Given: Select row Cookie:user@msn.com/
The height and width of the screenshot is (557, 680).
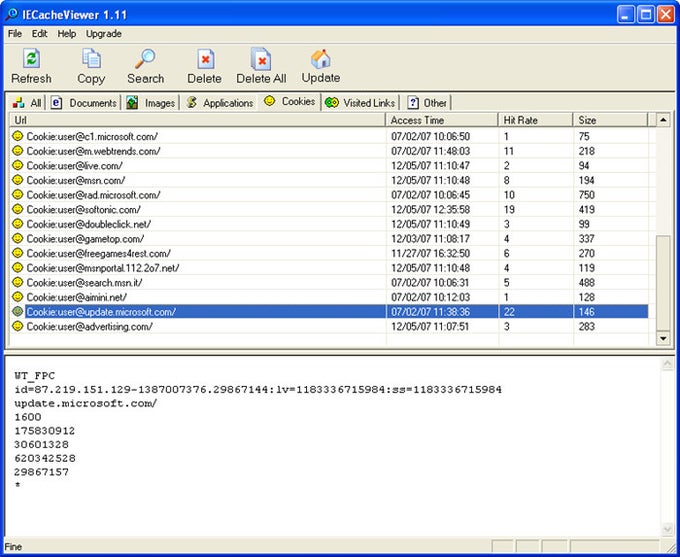Looking at the screenshot, I should pyautogui.click(x=329, y=180).
